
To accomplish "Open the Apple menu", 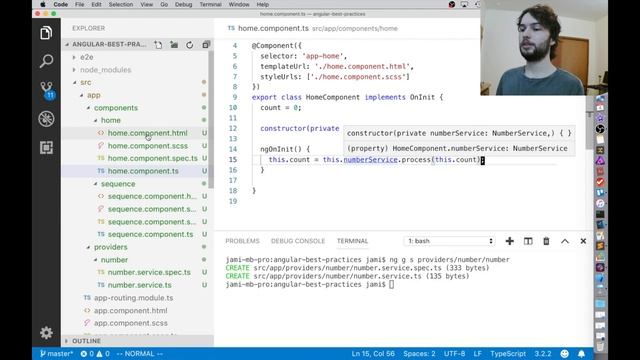I will (x=42, y=4).
